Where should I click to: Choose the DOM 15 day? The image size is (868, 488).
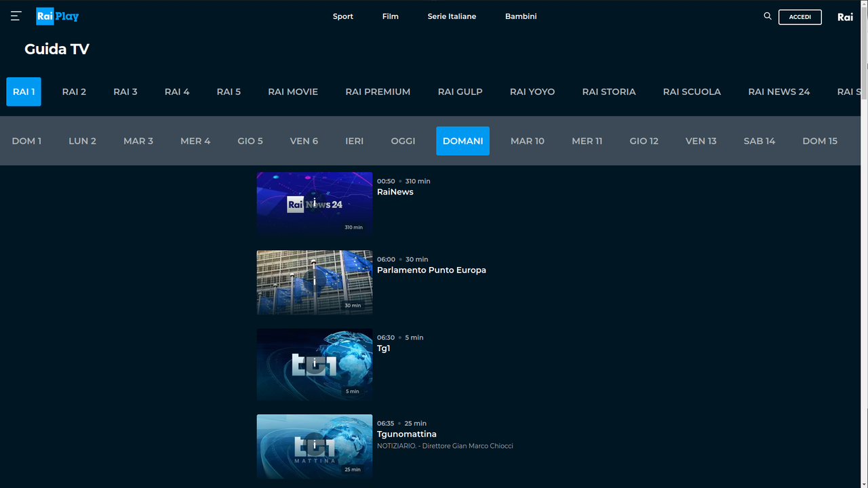tap(820, 141)
